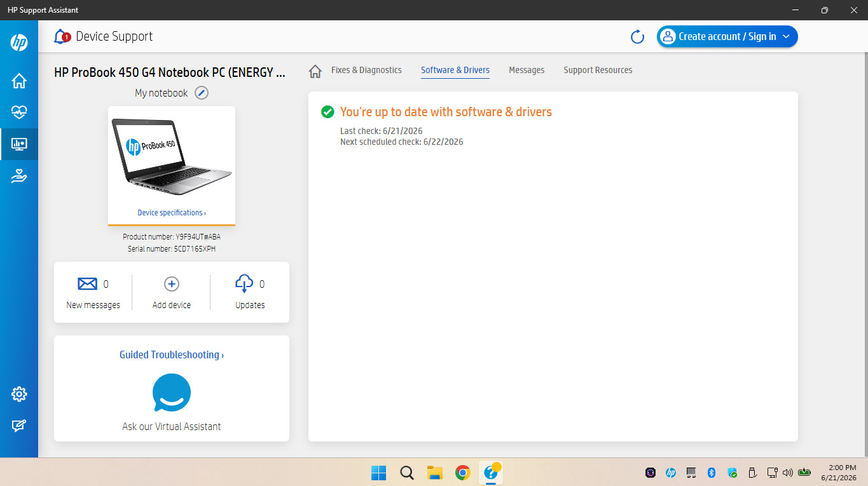Click the Add device plus icon
This screenshot has height=486, width=868.
[172, 284]
